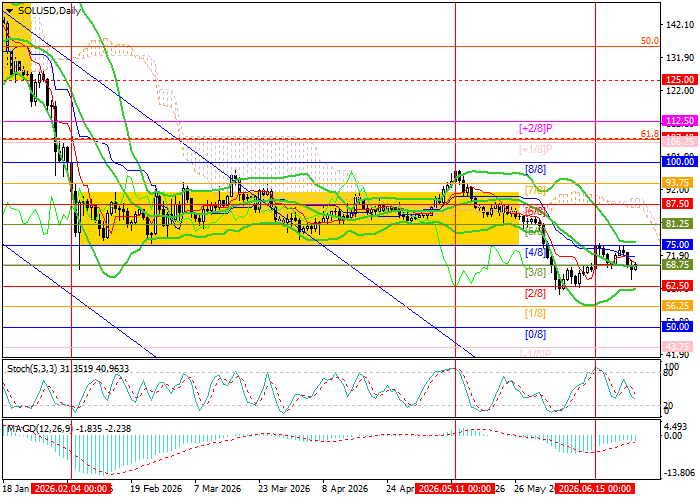Viewport: 700px width, 500px height.
Task: Click the 19 Feb 2026 date label
Action: 157,489
